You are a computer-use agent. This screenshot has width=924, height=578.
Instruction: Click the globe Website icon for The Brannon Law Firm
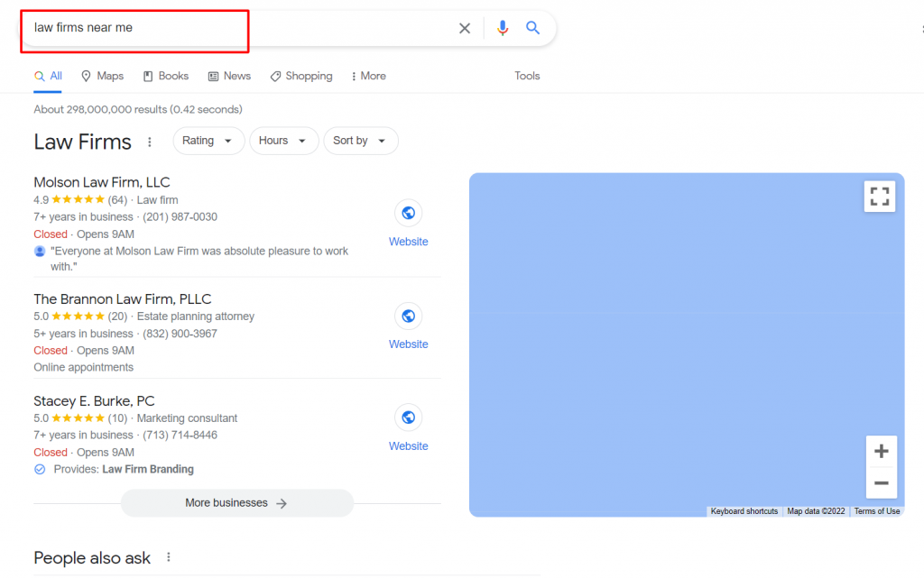(408, 316)
